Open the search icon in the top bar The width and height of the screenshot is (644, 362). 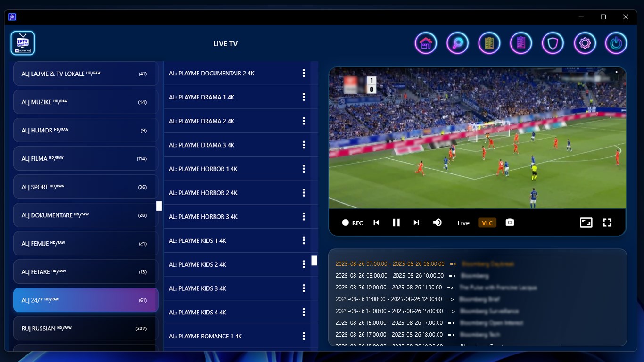pos(457,42)
